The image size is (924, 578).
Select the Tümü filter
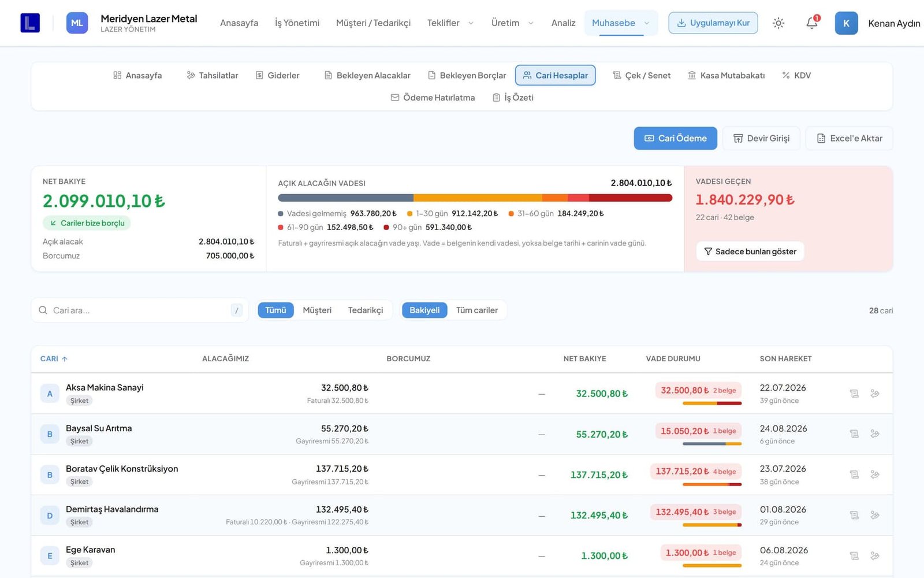275,310
